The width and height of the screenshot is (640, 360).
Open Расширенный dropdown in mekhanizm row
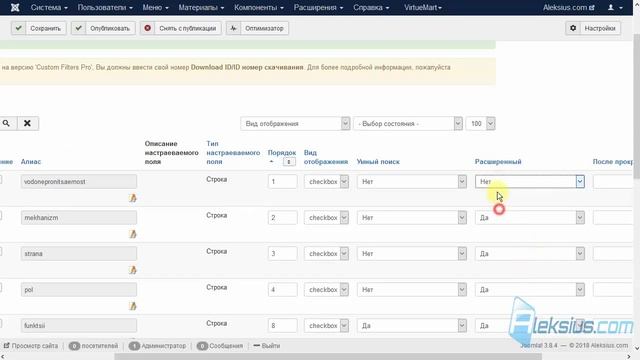click(530, 218)
